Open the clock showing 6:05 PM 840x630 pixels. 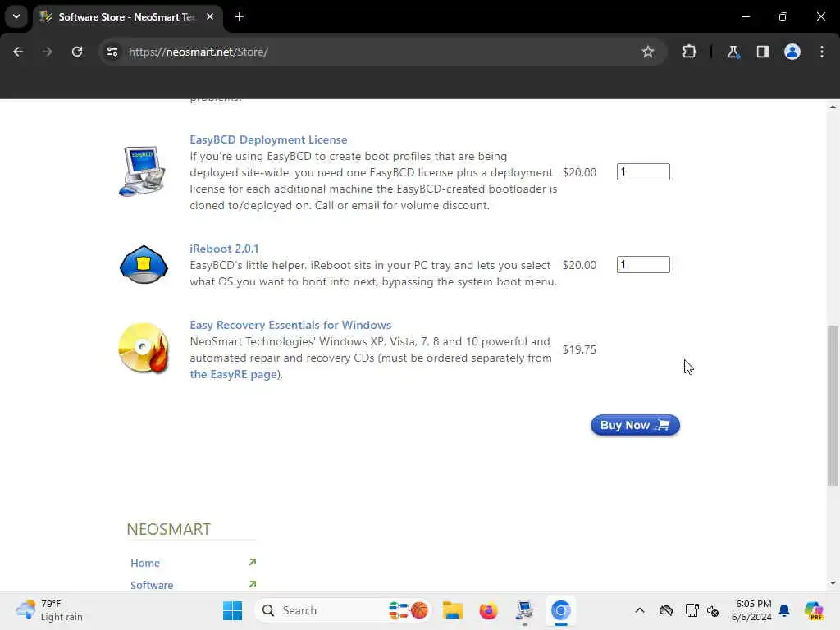753,610
